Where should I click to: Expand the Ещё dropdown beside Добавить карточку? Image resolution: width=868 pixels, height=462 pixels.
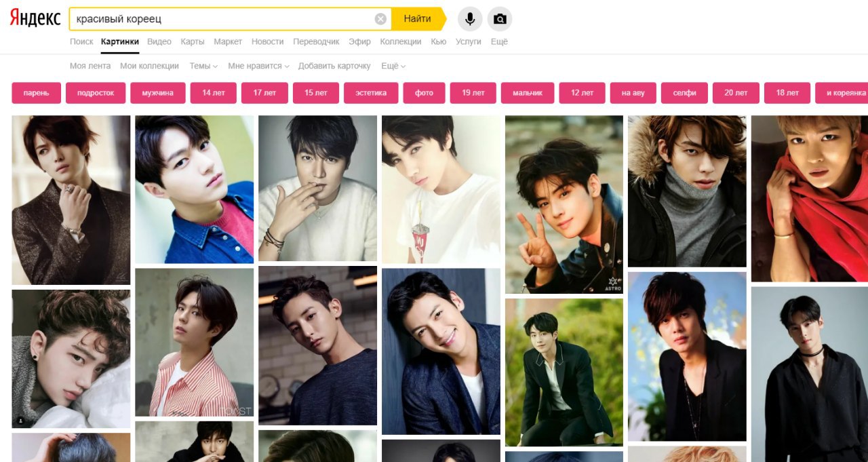[393, 66]
